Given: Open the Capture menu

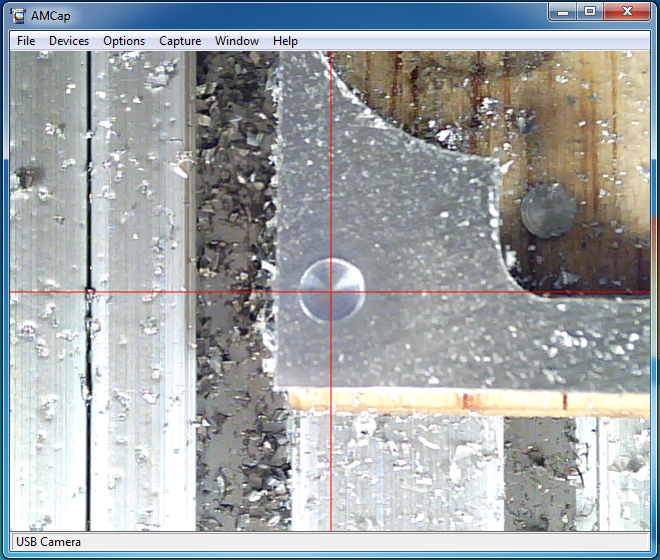Looking at the screenshot, I should click(180, 41).
